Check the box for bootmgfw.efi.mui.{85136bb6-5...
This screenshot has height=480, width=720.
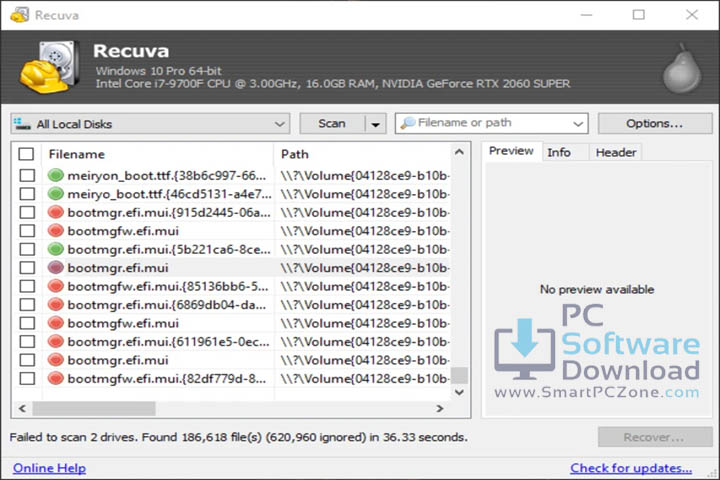point(27,286)
